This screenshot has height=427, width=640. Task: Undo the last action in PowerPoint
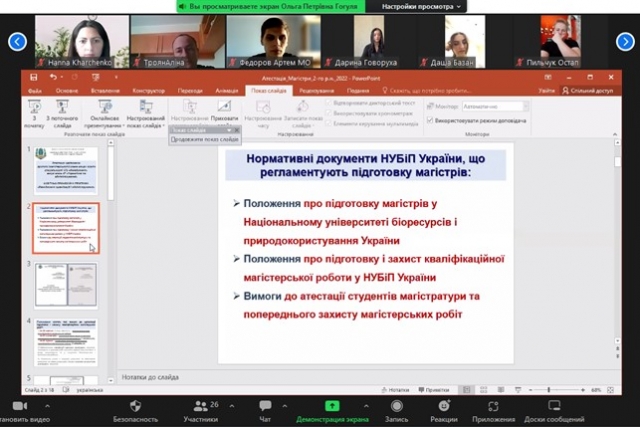53,77
